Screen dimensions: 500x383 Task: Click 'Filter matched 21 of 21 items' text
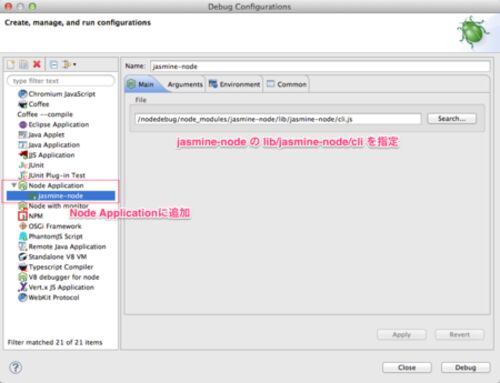coord(55,342)
